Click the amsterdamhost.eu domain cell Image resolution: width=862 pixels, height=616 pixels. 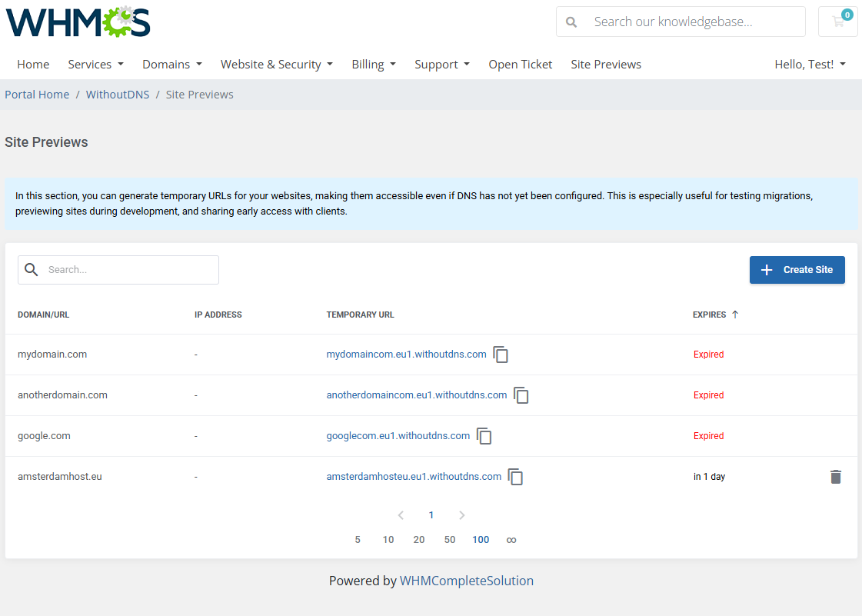60,476
